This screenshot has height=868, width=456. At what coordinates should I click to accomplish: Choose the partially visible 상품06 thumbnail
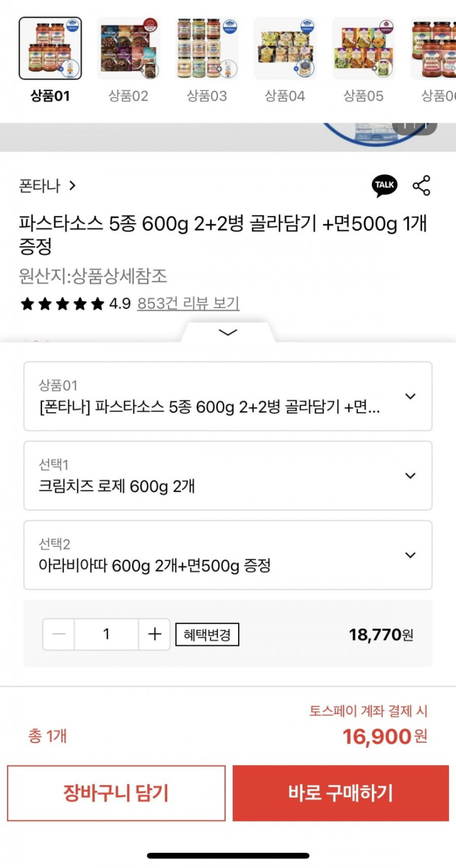[x=435, y=49]
